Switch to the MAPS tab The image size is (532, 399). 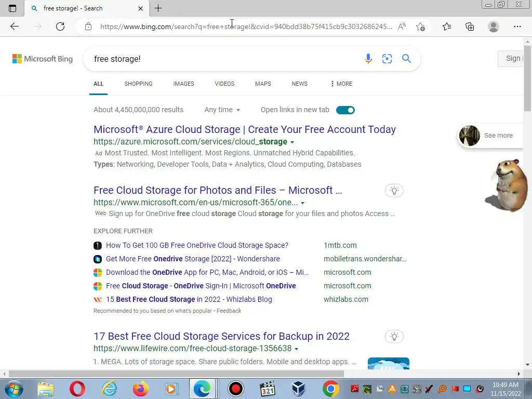point(263,84)
